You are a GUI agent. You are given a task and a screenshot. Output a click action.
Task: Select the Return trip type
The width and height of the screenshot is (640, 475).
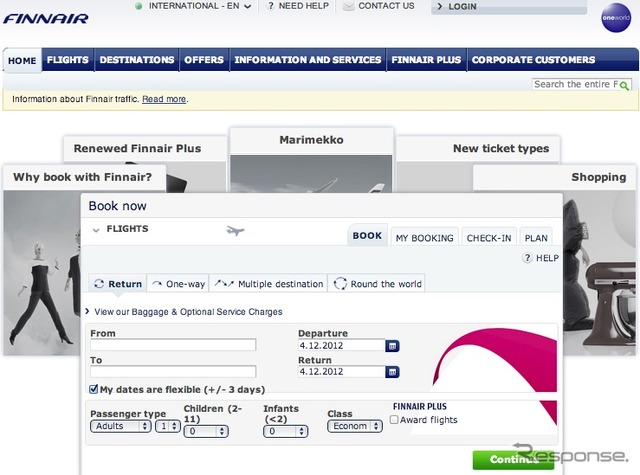tap(118, 284)
